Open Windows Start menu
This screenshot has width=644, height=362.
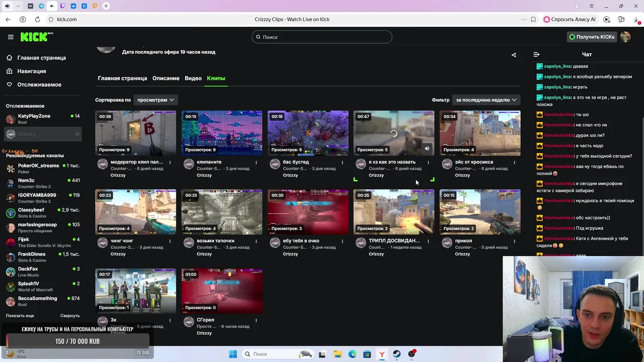pos(233,354)
